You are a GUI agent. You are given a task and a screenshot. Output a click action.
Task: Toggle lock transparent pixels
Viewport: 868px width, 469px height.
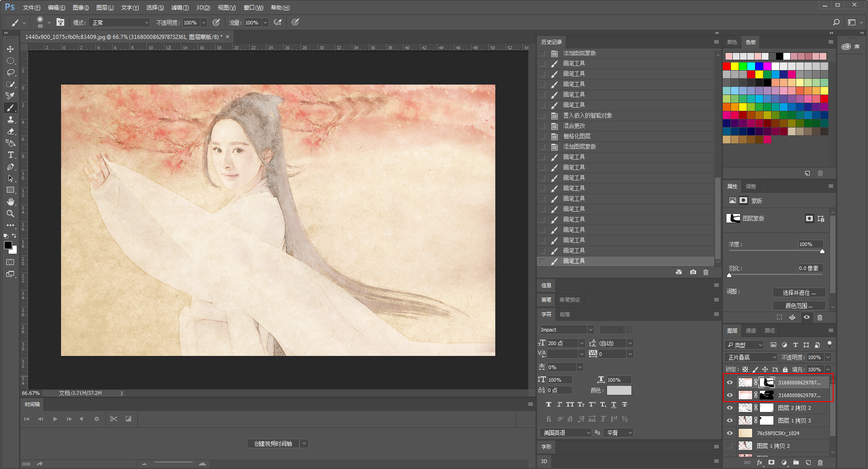(745, 370)
